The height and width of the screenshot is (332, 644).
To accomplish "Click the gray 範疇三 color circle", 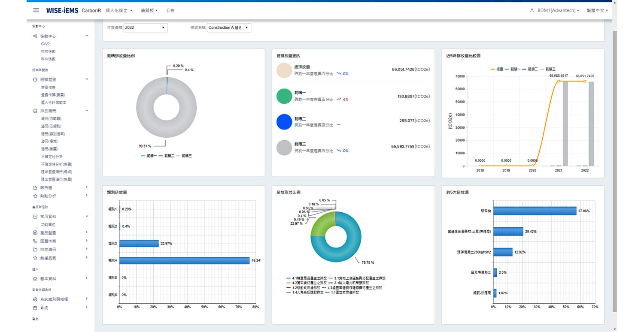I will point(284,148).
